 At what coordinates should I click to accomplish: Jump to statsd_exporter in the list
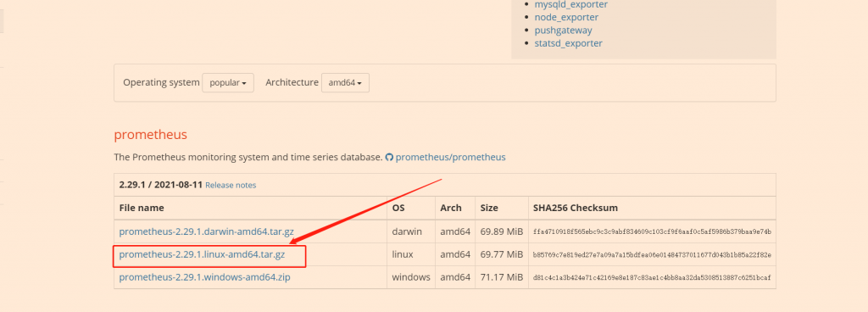point(569,43)
